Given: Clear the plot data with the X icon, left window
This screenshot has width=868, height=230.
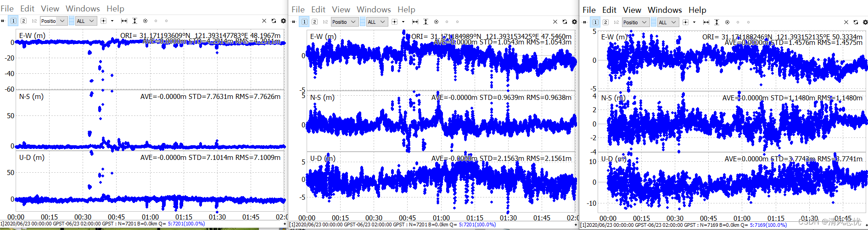Looking at the screenshot, I should coord(264,21).
